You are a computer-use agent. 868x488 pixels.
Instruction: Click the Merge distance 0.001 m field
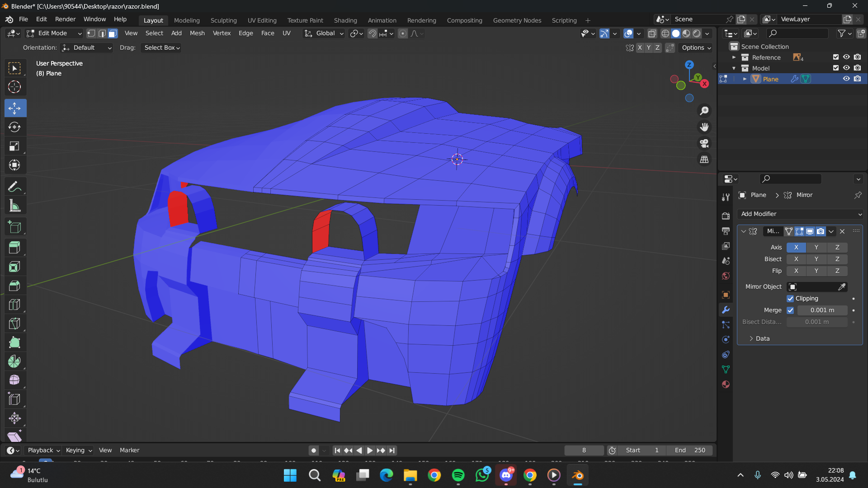822,310
